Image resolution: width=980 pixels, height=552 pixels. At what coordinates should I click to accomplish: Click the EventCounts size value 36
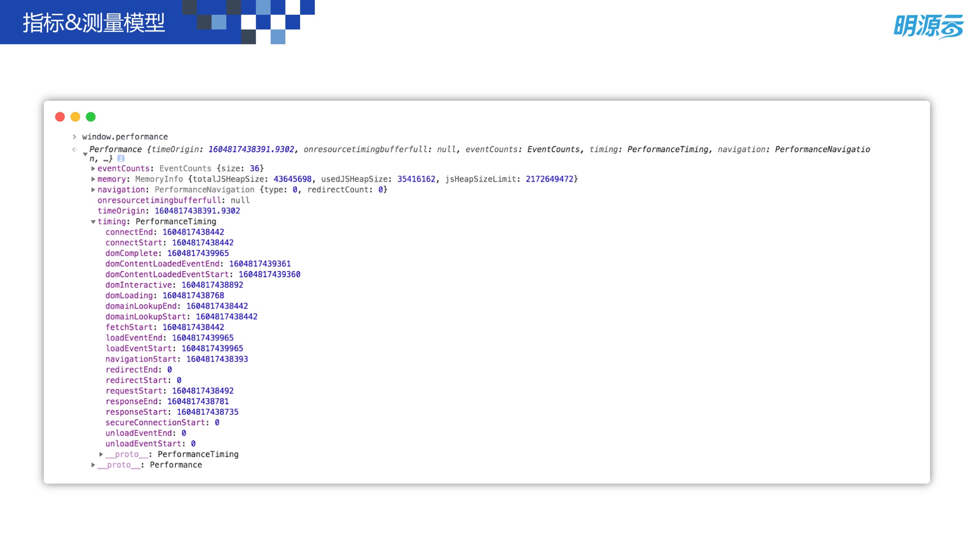click(254, 168)
